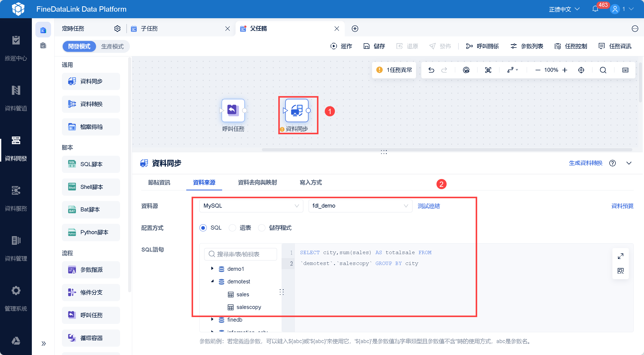Zoom out with the minus icon
The height and width of the screenshot is (355, 644).
(x=538, y=70)
